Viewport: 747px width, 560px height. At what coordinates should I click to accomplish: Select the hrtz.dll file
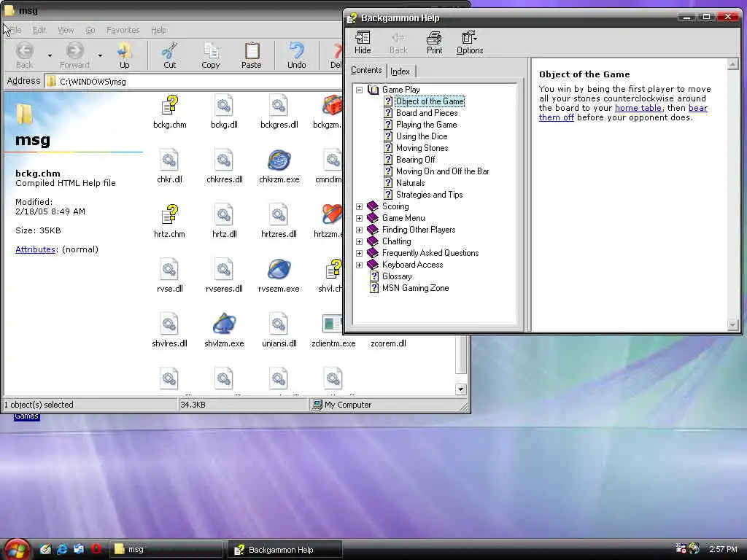[224, 222]
